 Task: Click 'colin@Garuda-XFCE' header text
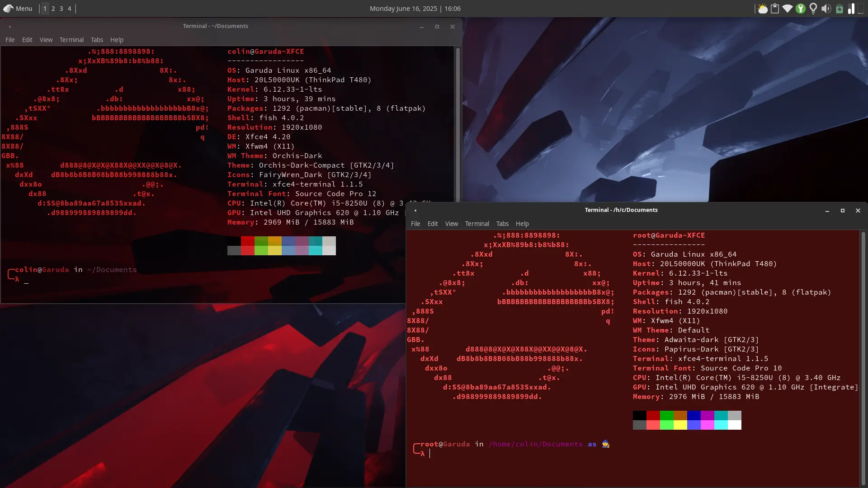[x=266, y=52]
